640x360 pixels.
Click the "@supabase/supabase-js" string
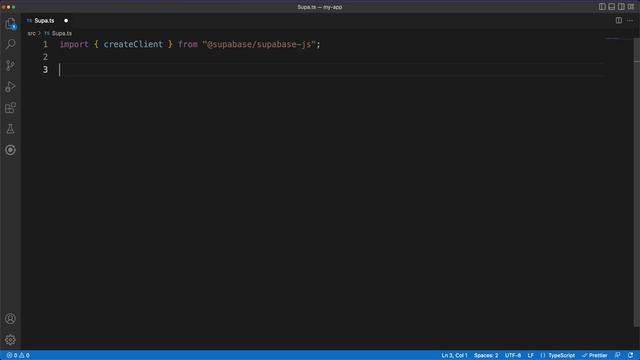tap(259, 44)
